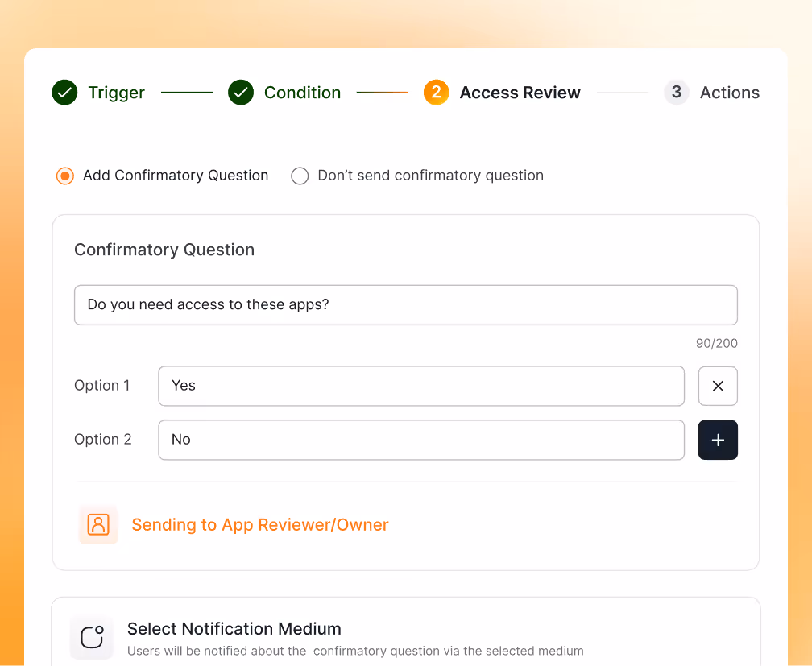Click the 90/200 character counter
The width and height of the screenshot is (812, 666).
pos(716,343)
